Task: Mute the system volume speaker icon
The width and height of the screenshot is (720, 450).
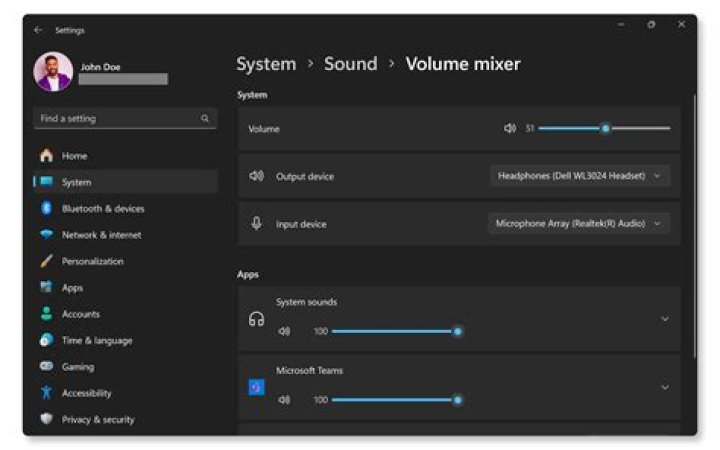Action: (x=509, y=128)
